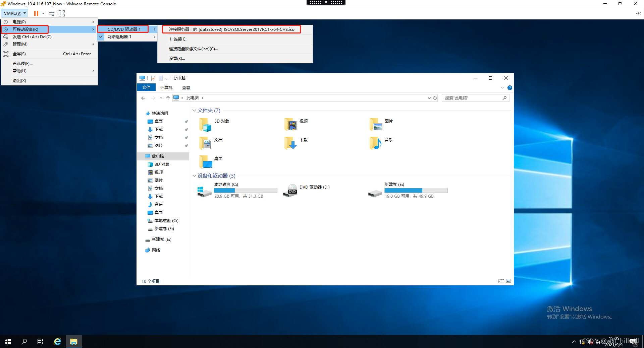
Task: Open the pause button dropdown arrow
Action: click(43, 13)
